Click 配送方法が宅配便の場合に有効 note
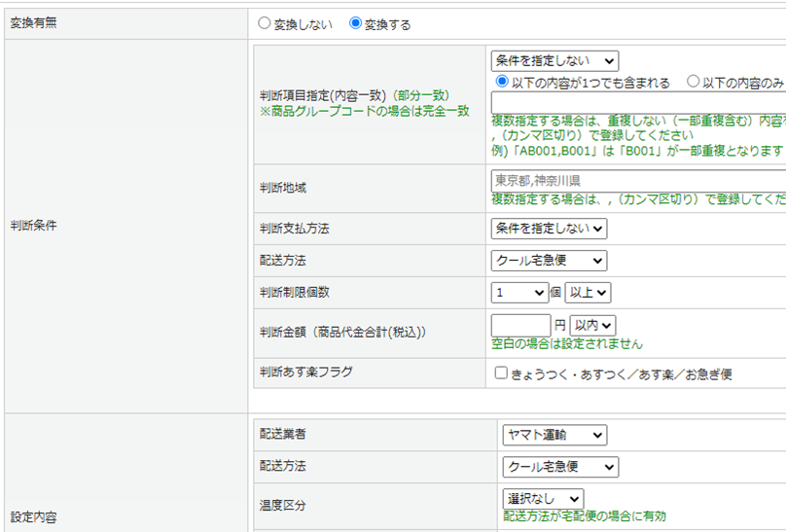Screen dimensions: 786x532 pos(585,516)
